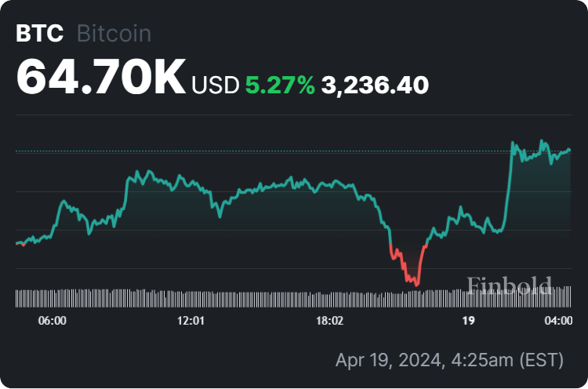Click the steep vertical price jump after 19

tap(507, 188)
